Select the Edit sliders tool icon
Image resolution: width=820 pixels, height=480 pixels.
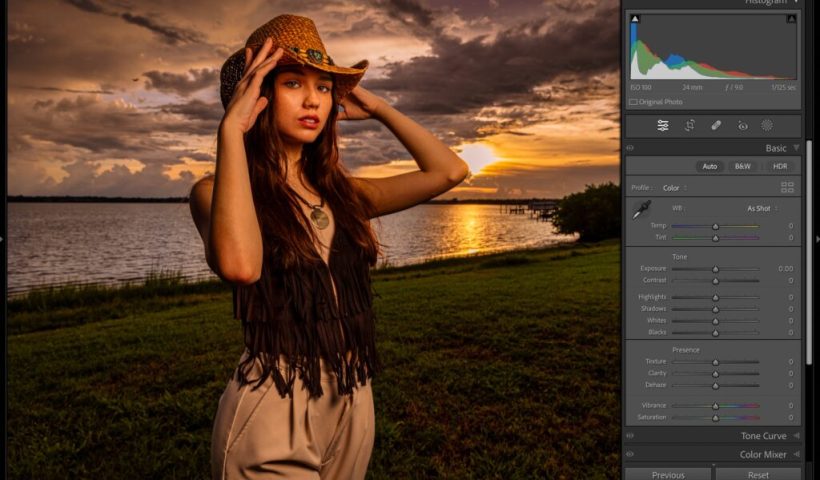tap(663, 126)
